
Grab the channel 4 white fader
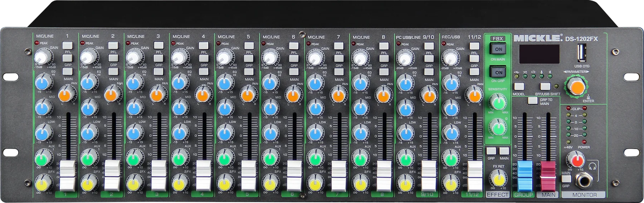click(204, 176)
